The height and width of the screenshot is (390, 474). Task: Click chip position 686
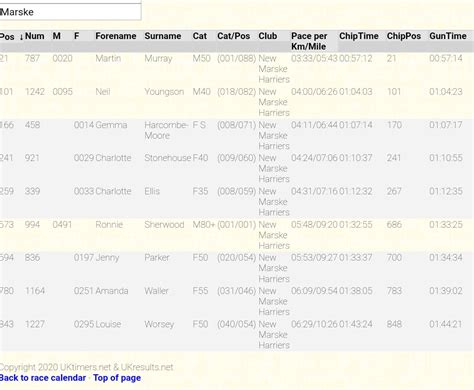click(394, 225)
